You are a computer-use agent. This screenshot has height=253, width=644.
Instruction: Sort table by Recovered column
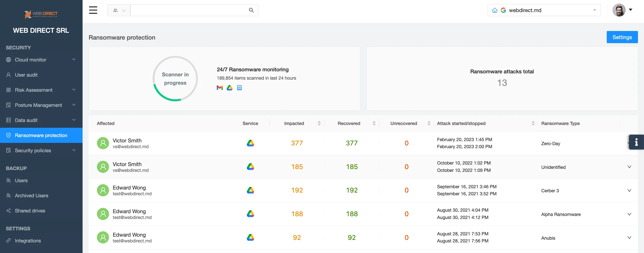click(374, 123)
